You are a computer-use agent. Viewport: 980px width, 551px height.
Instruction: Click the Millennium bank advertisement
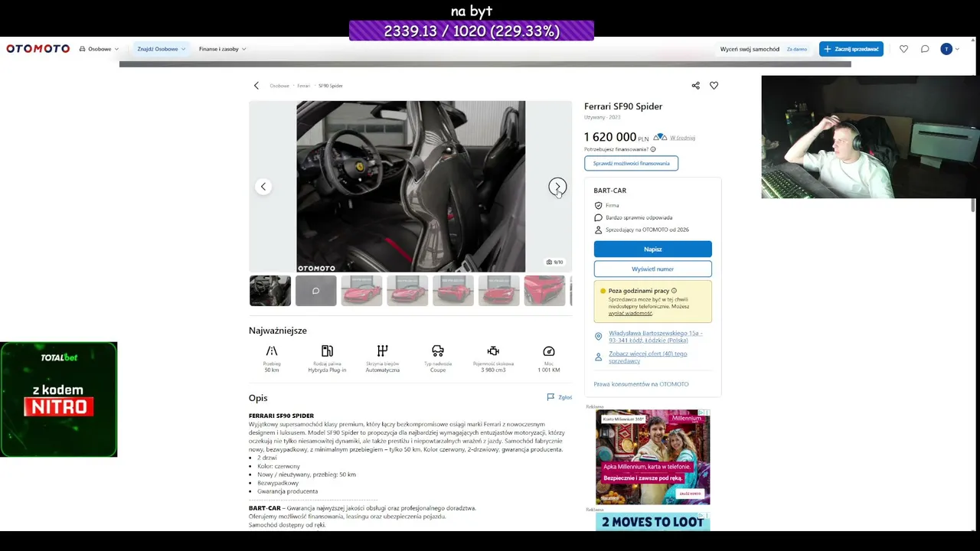click(x=653, y=457)
